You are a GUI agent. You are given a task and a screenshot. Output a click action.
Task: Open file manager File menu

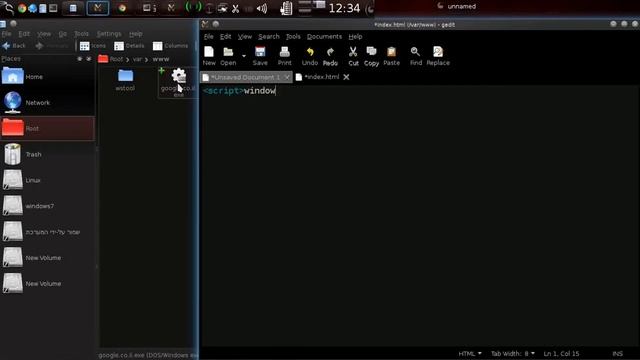click(x=6, y=34)
